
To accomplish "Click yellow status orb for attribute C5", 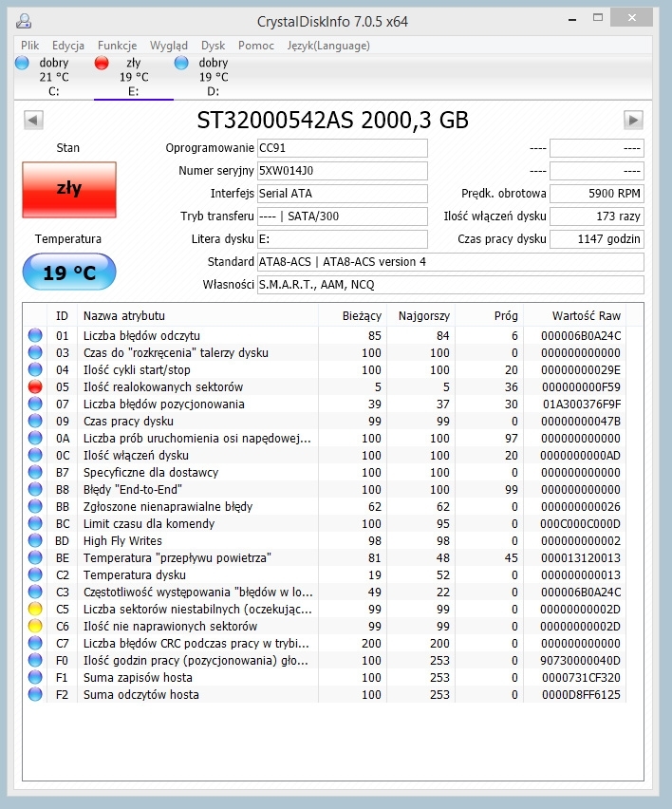I will coord(35,609).
